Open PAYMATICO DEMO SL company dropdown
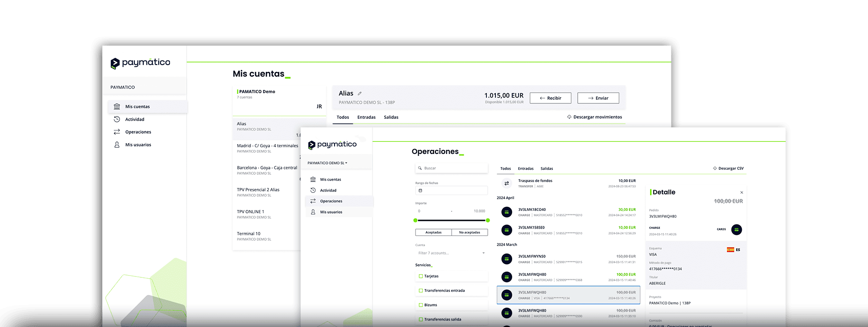 pos(327,163)
